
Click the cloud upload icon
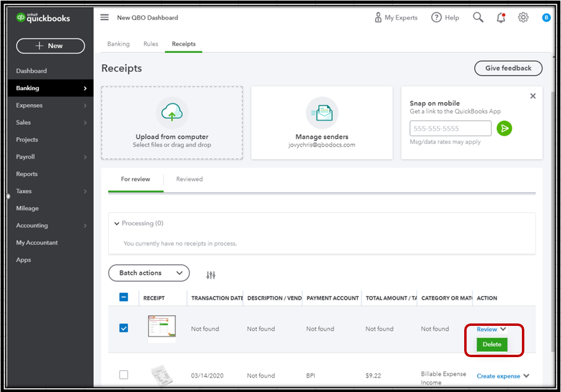[x=172, y=112]
